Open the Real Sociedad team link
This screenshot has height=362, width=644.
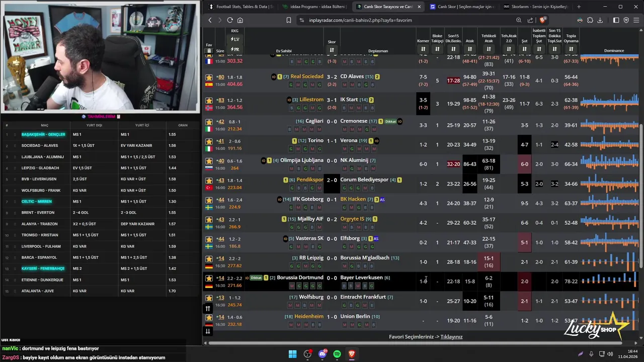coord(307,76)
